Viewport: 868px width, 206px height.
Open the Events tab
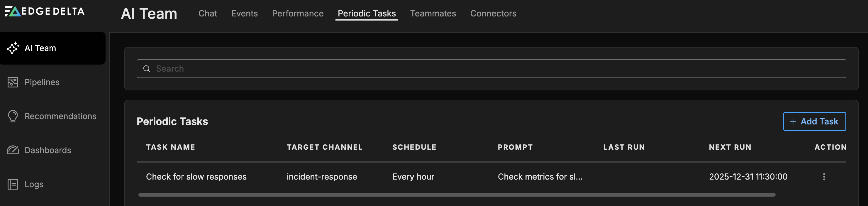(244, 13)
